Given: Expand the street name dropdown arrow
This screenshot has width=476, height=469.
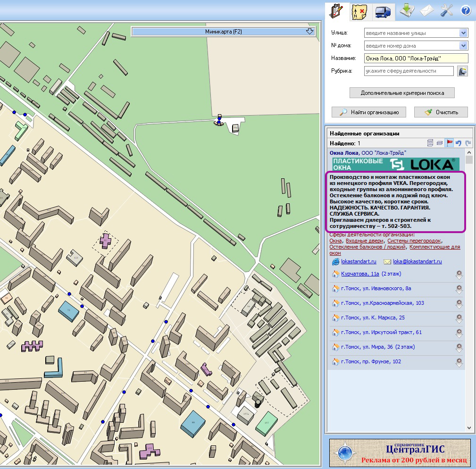Looking at the screenshot, I should (463, 33).
